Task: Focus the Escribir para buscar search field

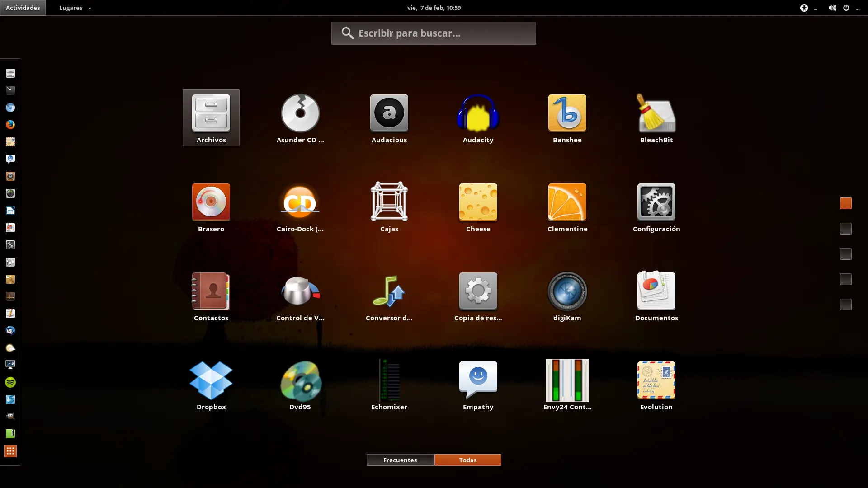Action: (x=434, y=33)
